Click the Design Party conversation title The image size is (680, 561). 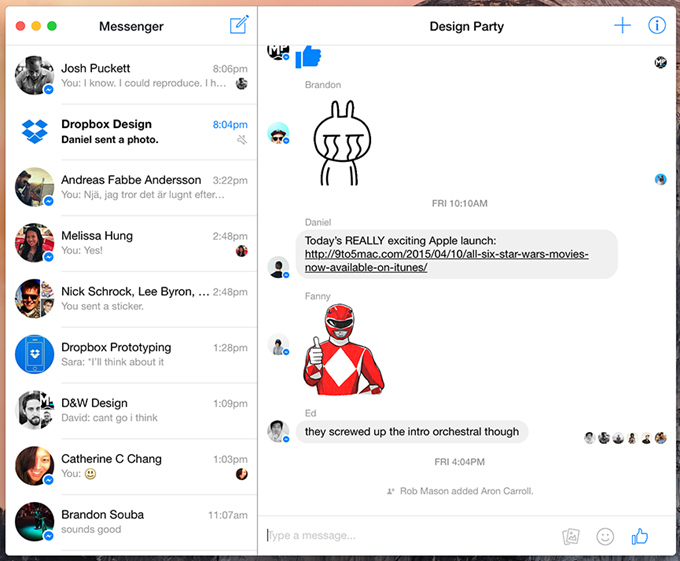point(467,26)
